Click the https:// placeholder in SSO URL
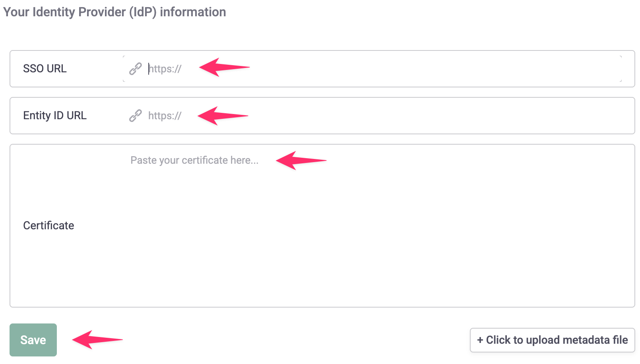Screen dimensions: 640x364 165,69
